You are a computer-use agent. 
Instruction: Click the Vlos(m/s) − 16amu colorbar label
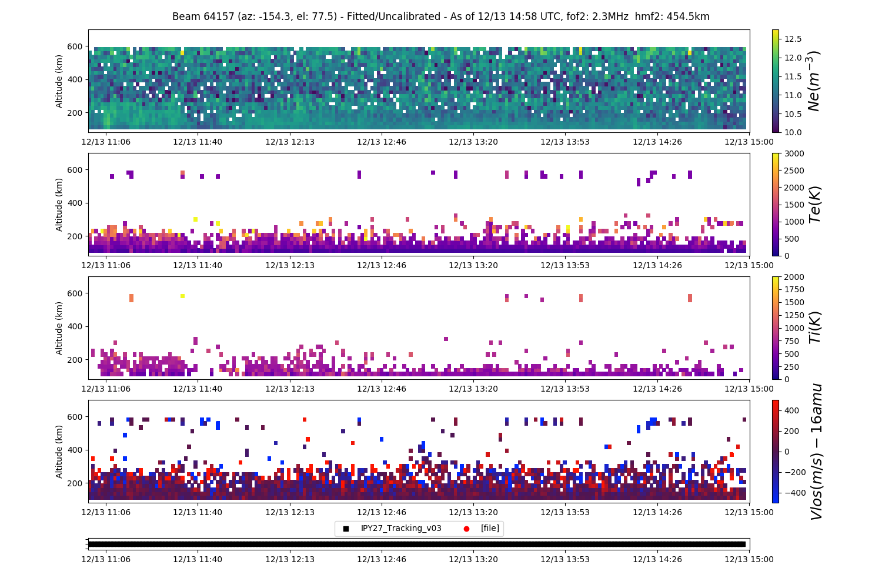click(816, 451)
